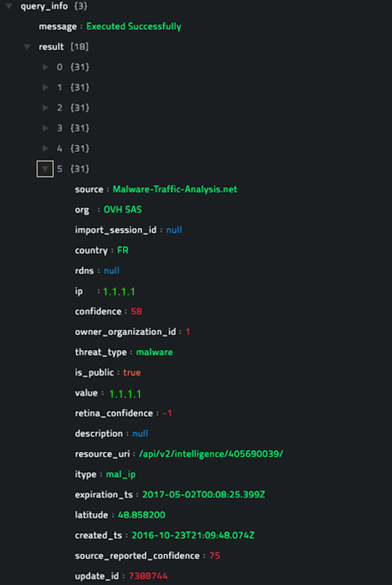Click the description key
Viewport: 392px width, 585px height.
tap(99, 434)
